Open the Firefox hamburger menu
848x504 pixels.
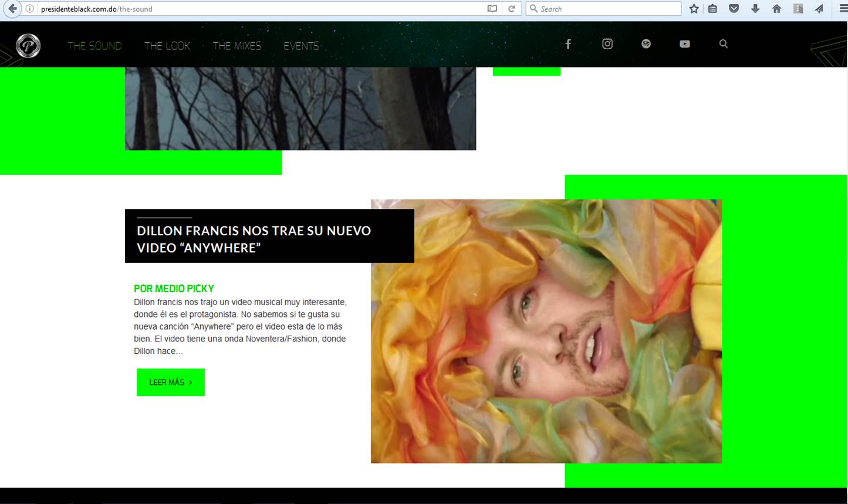coord(843,9)
